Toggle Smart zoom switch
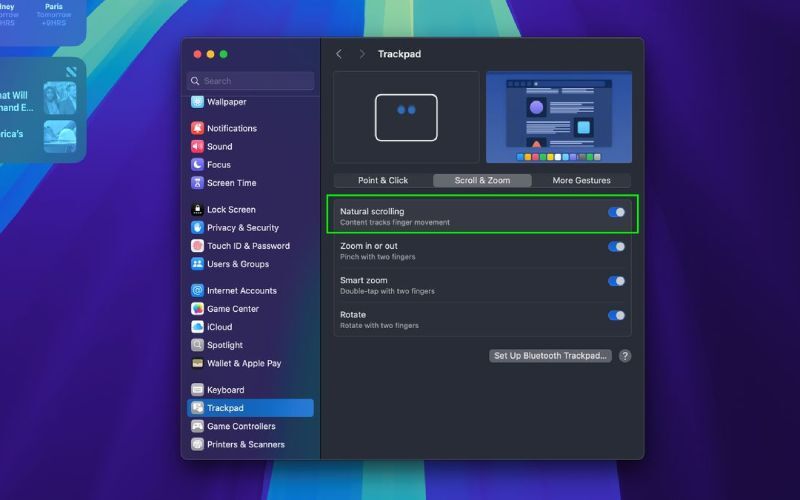This screenshot has width=800, height=500. [616, 281]
